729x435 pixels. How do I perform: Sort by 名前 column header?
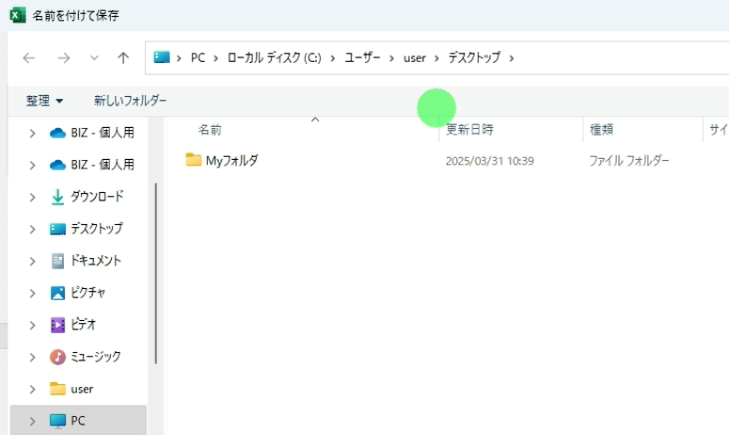(210, 130)
